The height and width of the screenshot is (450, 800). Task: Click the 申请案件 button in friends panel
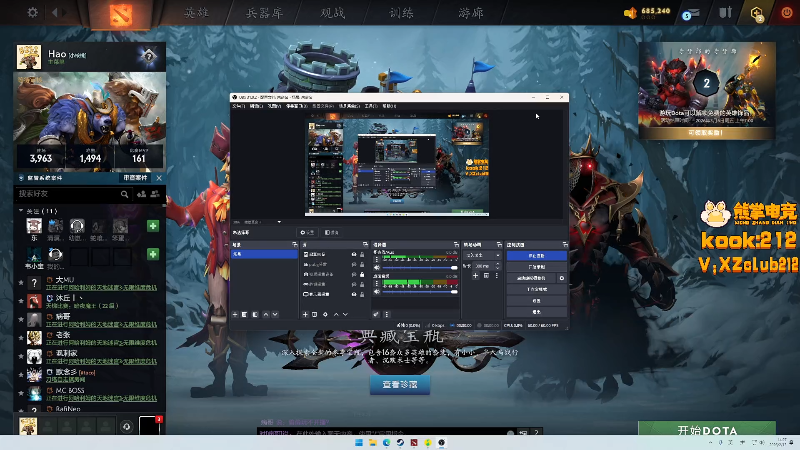135,178
